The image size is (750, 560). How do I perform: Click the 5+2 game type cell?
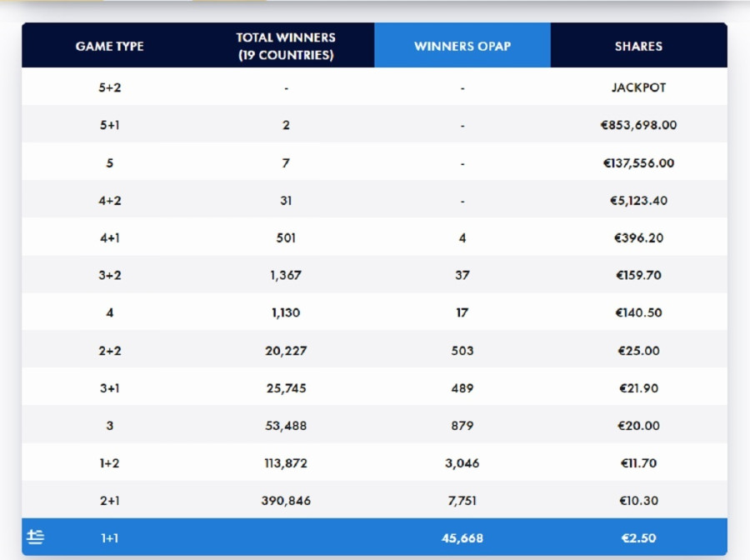110,87
